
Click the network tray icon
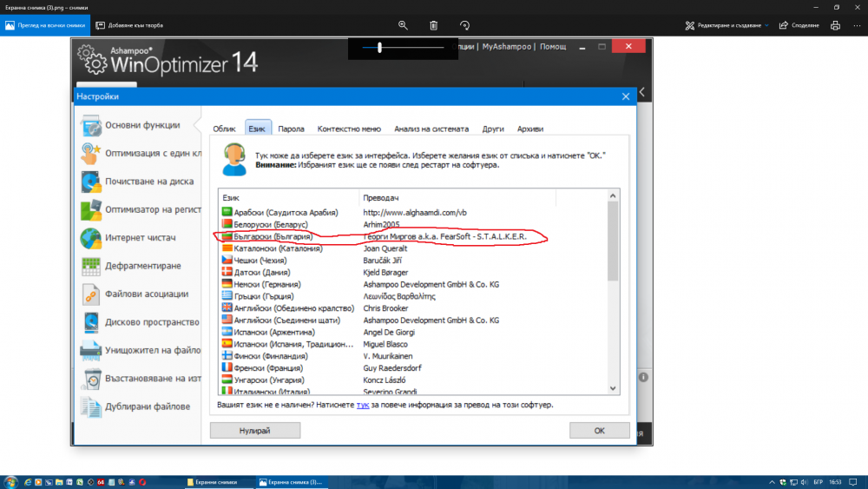793,482
